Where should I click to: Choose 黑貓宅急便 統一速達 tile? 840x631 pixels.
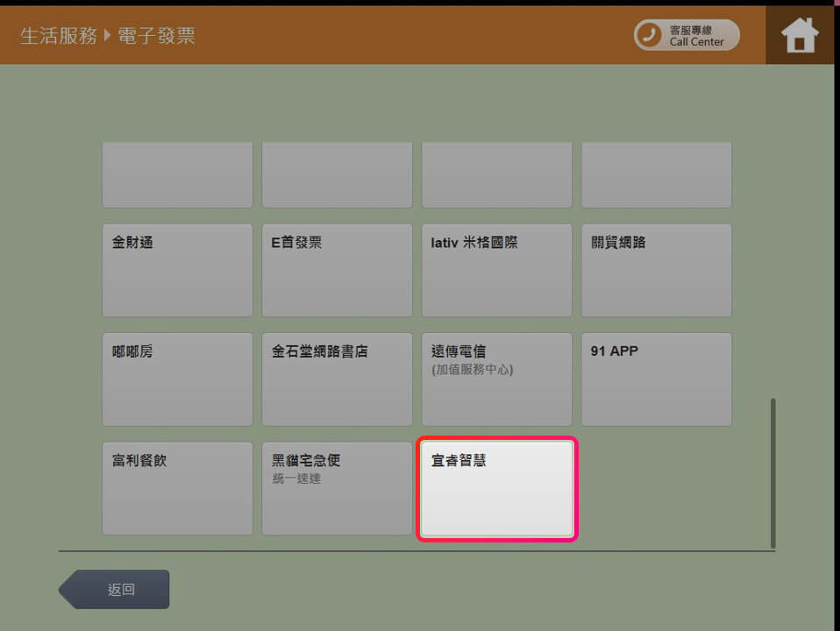pyautogui.click(x=337, y=488)
